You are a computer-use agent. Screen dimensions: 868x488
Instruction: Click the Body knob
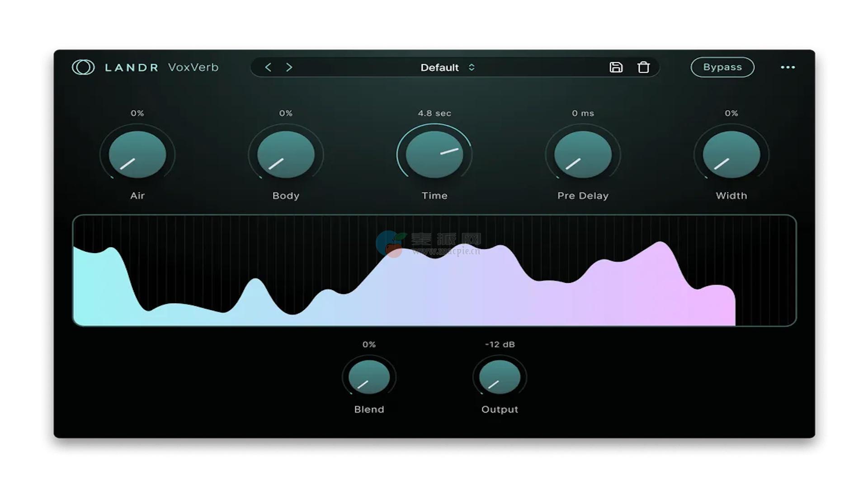click(x=286, y=155)
